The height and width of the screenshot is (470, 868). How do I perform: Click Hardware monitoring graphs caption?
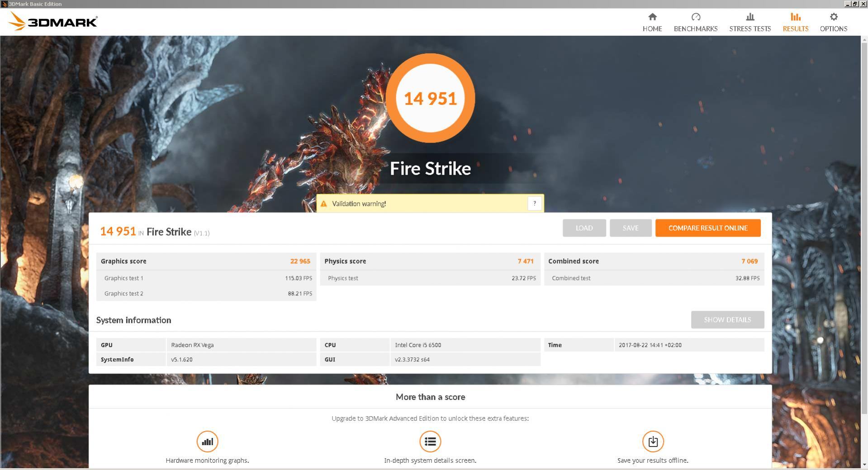click(x=207, y=461)
